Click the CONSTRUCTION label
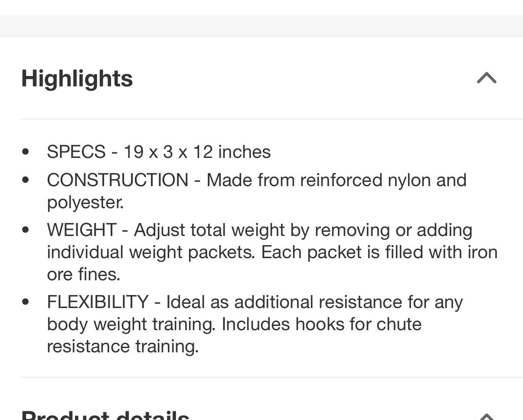This screenshot has height=420, width=523. click(x=118, y=180)
